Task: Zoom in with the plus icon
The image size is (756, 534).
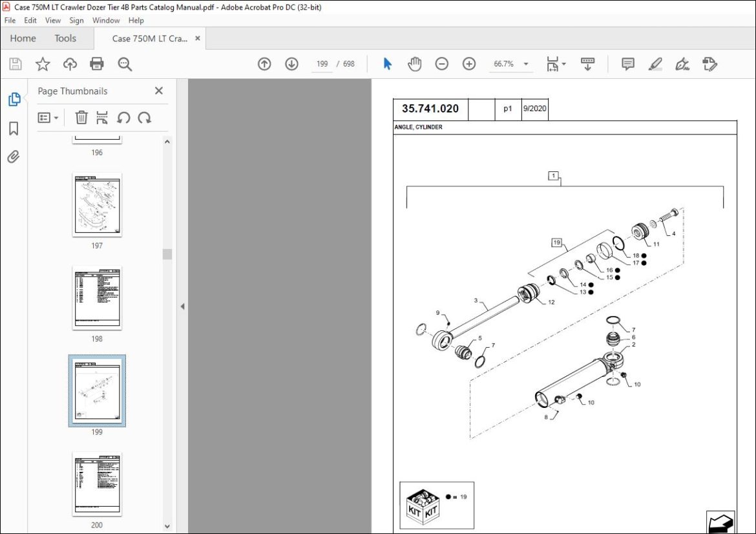Action: 469,63
